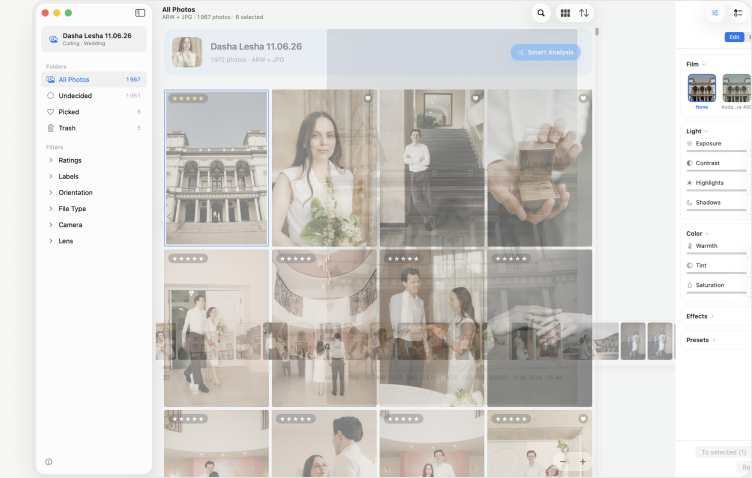752x478 pixels.
Task: Adjust the Warmth slider
Action: 716,254
